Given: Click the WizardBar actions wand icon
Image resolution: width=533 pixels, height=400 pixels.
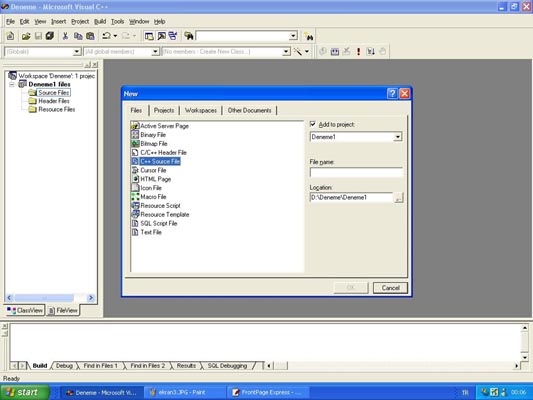Looking at the screenshot, I should pos(298,51).
